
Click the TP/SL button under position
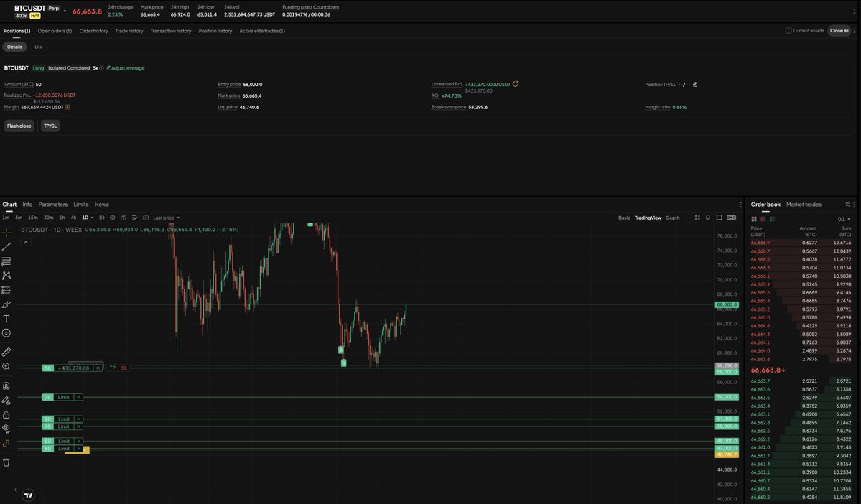pos(50,126)
